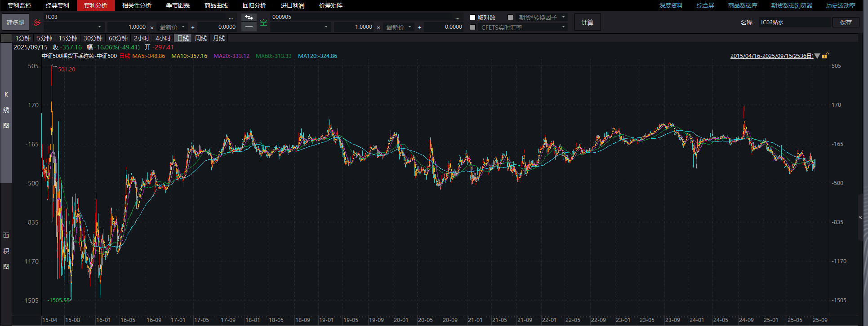Viewport: 868px width, 326px height.
Task: Toggle the date range lock icon
Action: pyautogui.click(x=825, y=56)
